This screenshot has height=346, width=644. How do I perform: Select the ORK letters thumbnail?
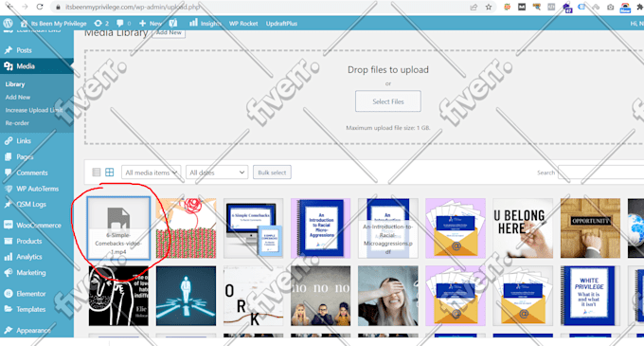pyautogui.click(x=254, y=296)
